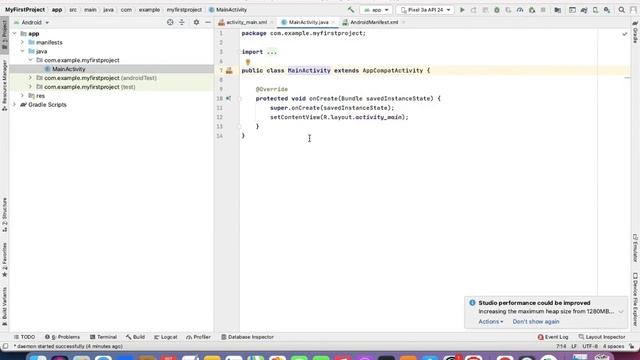Click the inspection checkmark in editor corner
This screenshot has height=360, width=640.
pos(624,34)
